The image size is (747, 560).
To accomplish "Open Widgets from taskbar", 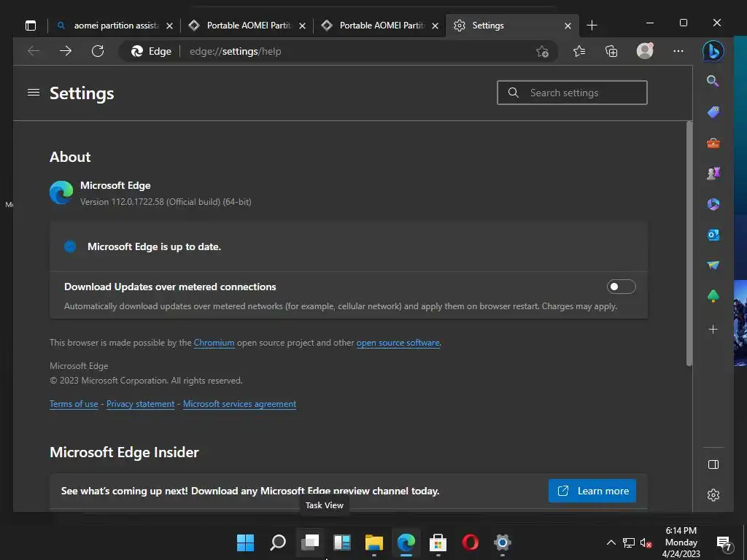I will coord(342,542).
